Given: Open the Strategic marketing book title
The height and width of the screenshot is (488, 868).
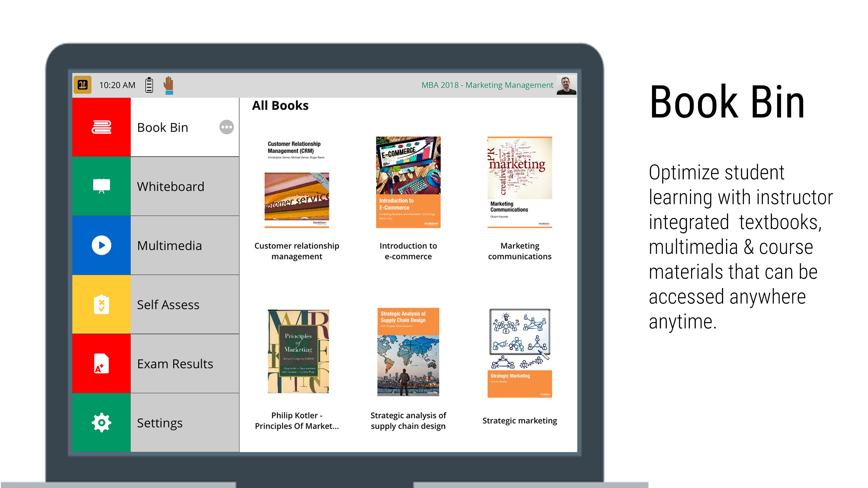Looking at the screenshot, I should pyautogui.click(x=520, y=421).
